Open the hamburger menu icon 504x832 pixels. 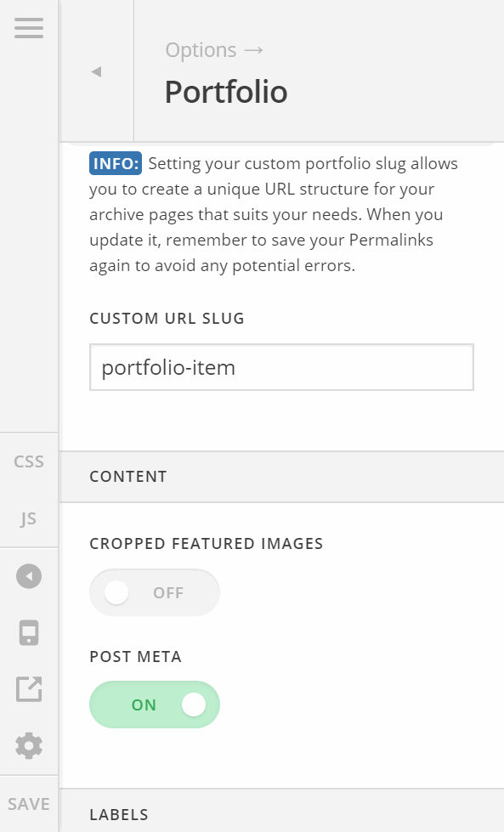click(29, 27)
